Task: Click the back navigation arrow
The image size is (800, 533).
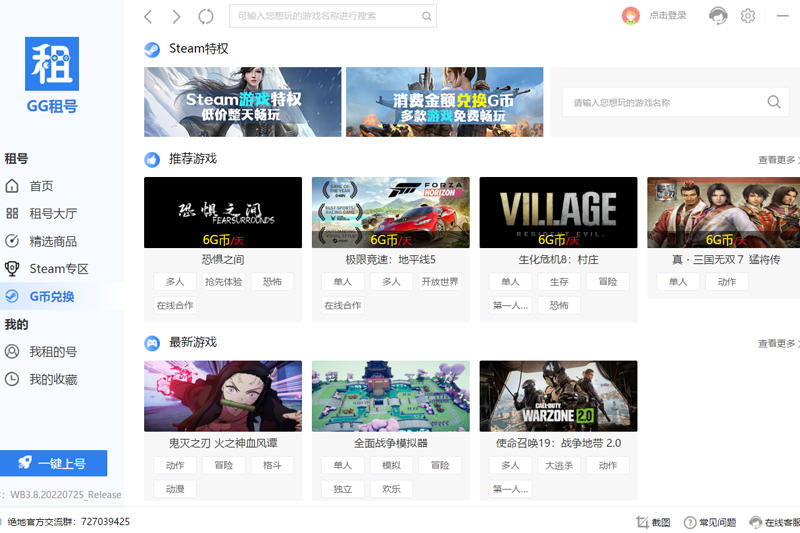Action: (148, 16)
